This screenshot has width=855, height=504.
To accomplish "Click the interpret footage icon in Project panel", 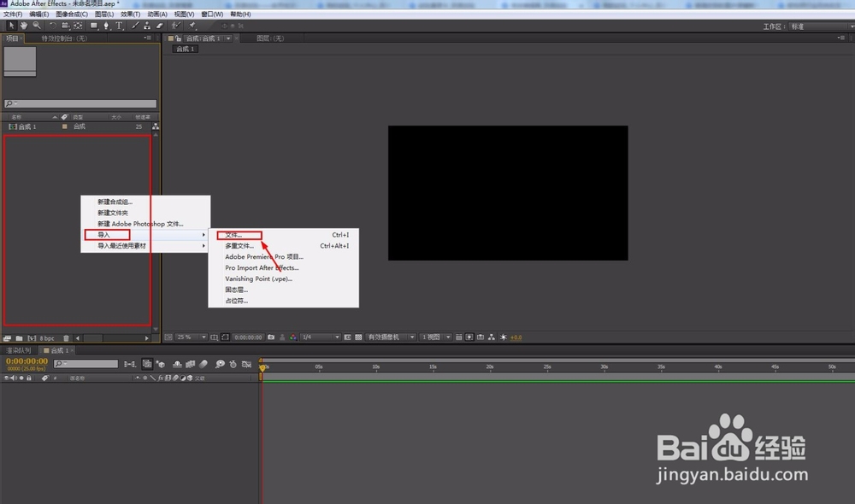I will [7, 338].
